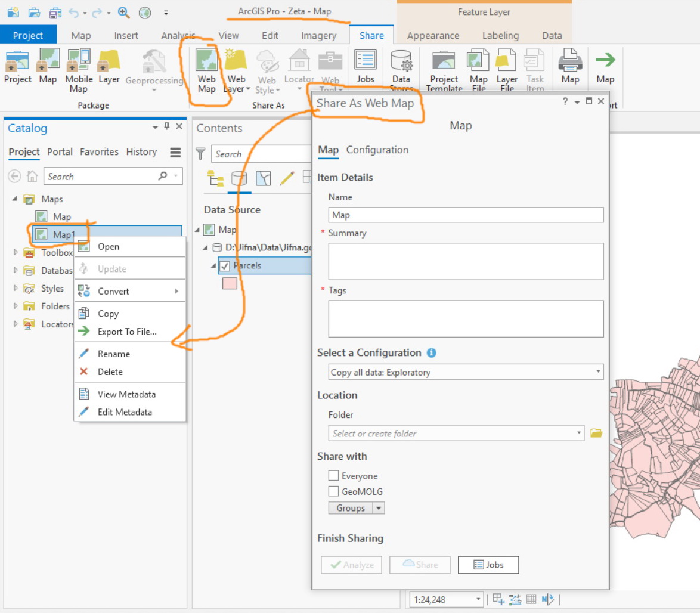Click the Groups button

(351, 508)
